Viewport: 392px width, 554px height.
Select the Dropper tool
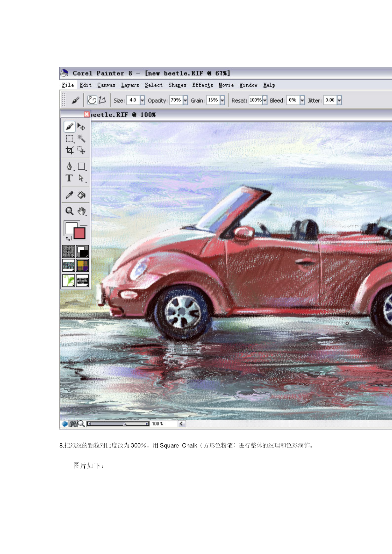69,195
